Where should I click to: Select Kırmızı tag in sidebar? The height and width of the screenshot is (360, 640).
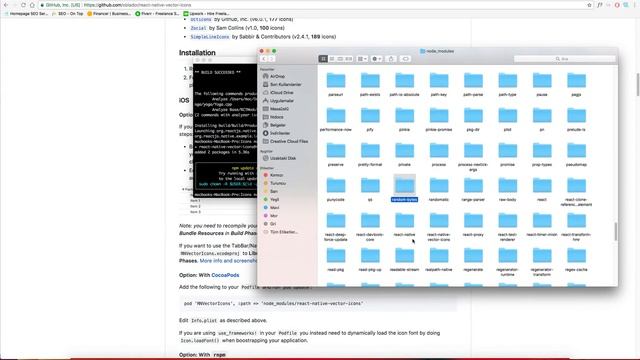(x=273, y=175)
